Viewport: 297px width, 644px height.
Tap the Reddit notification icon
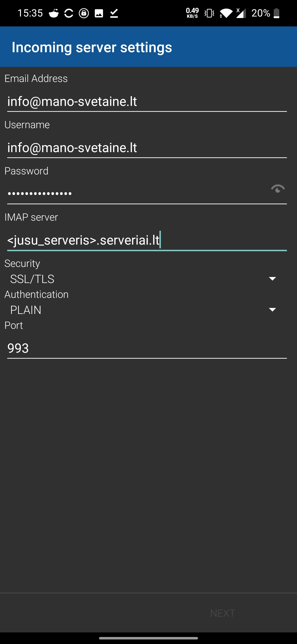pyautogui.click(x=54, y=13)
